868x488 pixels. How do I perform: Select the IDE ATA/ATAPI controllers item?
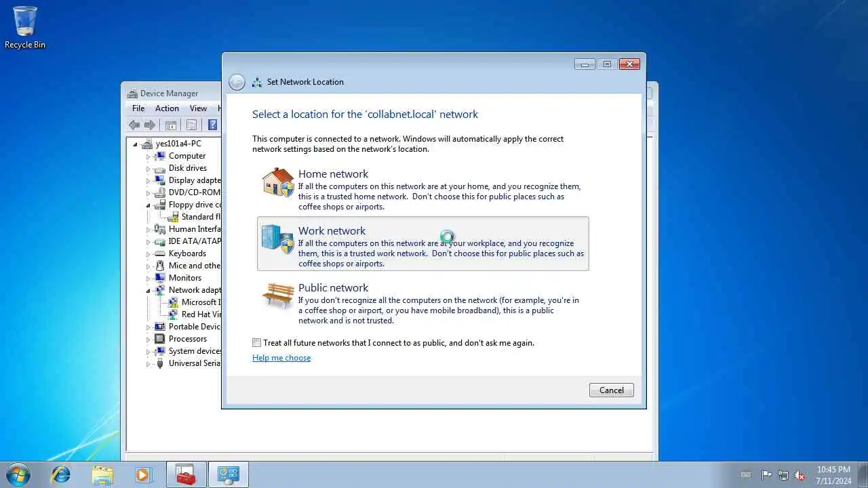(x=195, y=241)
